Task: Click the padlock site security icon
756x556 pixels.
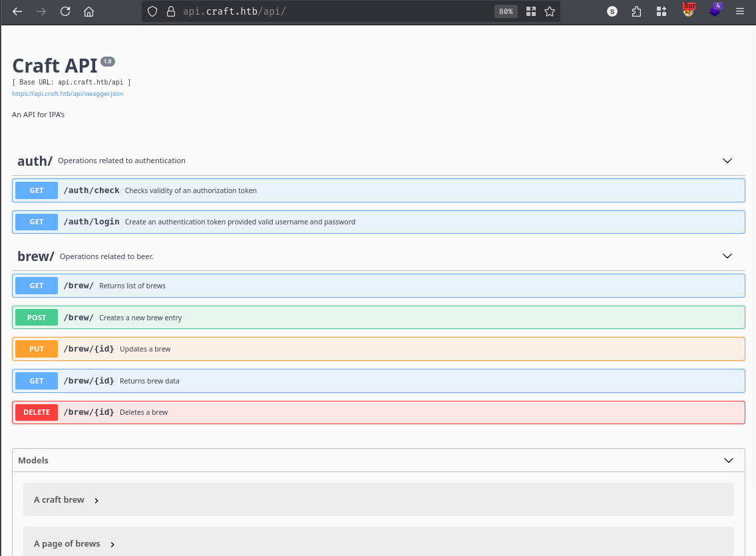Action: [170, 11]
